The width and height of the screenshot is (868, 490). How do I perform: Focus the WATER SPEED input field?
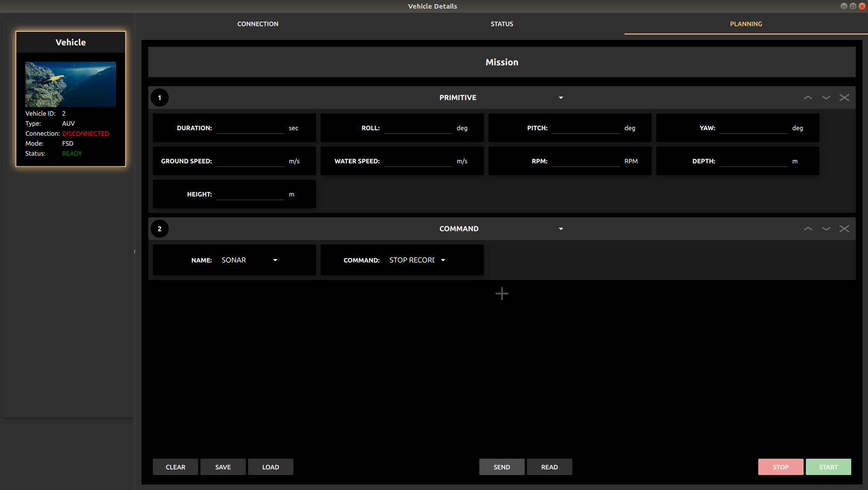pyautogui.click(x=418, y=161)
